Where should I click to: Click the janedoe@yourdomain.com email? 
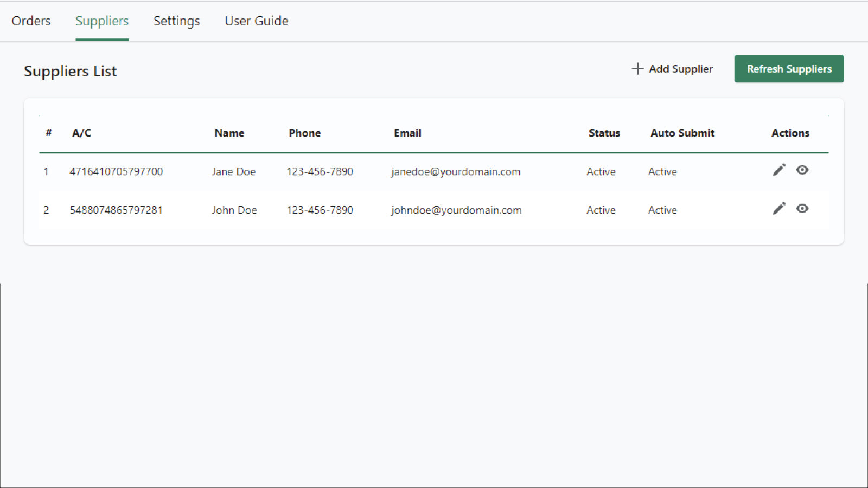pos(455,172)
